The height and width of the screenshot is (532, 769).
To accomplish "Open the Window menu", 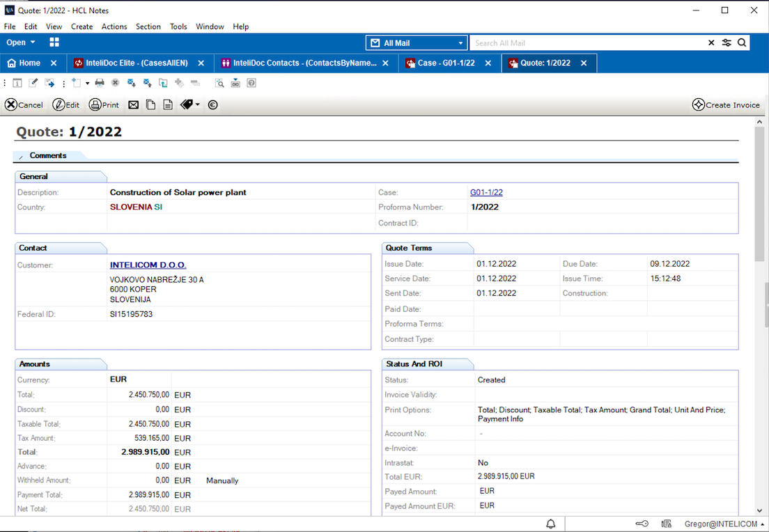I will pos(210,26).
